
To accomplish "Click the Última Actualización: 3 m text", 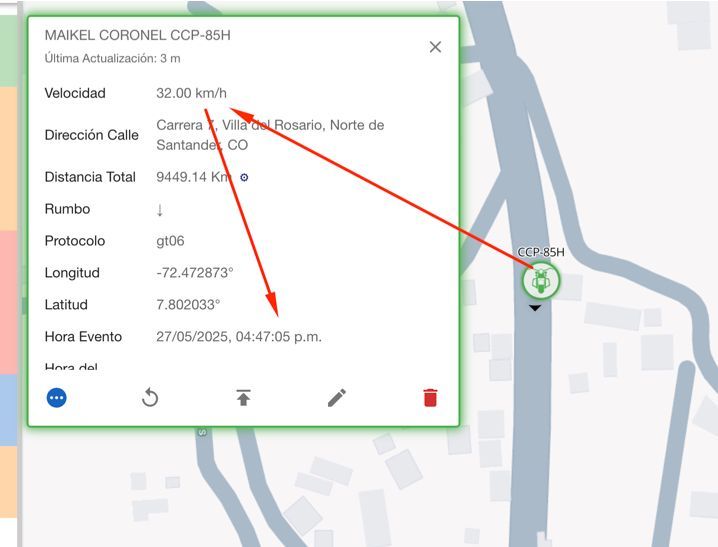I will pyautogui.click(x=112, y=59).
